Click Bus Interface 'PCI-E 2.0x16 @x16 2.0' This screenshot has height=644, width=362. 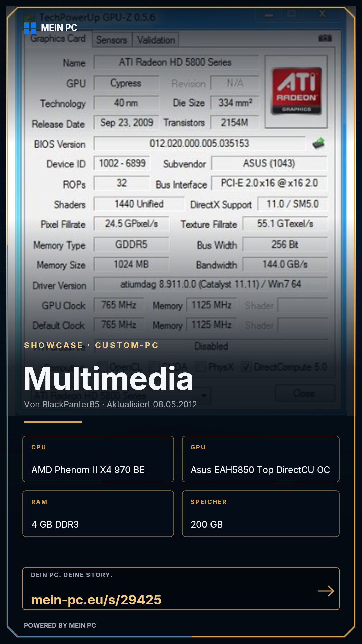point(269,183)
